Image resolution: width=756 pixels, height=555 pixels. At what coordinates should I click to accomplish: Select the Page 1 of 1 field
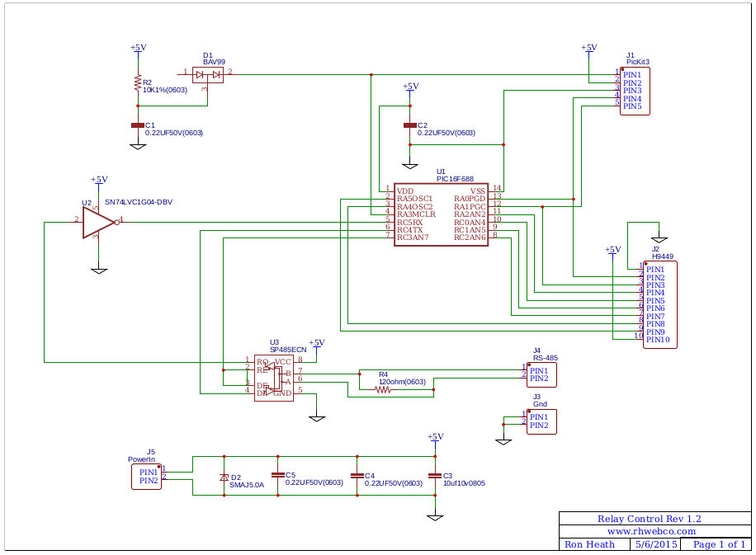point(719,544)
